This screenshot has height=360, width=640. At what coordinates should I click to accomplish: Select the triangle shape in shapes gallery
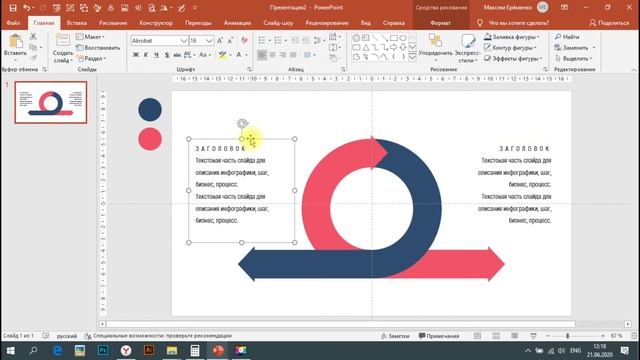pyautogui.click(x=366, y=47)
